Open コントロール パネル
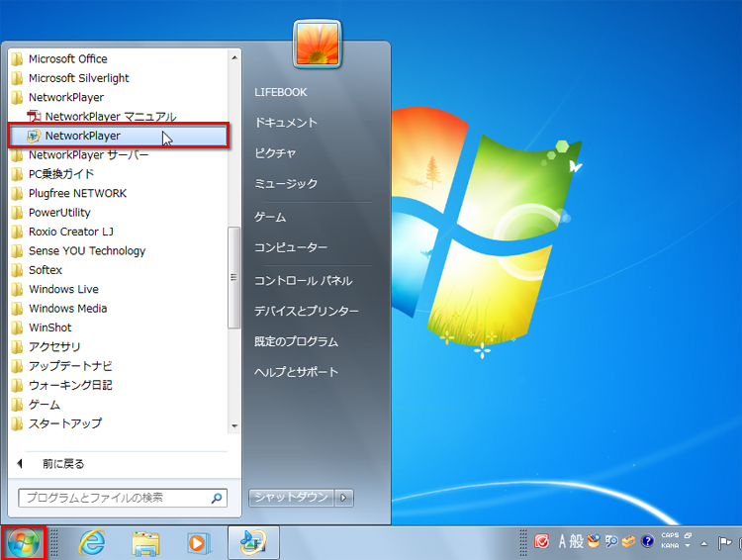 [304, 281]
